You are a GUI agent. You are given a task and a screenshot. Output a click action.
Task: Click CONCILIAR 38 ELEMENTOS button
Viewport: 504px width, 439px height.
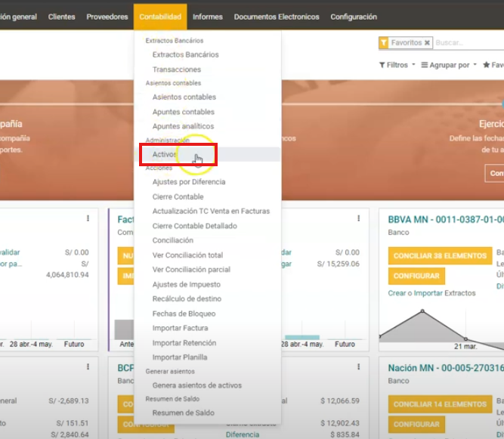[x=438, y=256]
